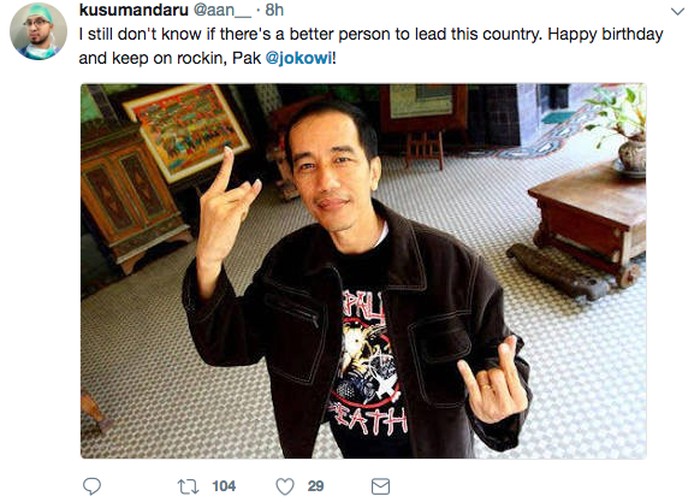700x502 pixels.
Task: Click the kusumandaru display name
Action: 133,10
